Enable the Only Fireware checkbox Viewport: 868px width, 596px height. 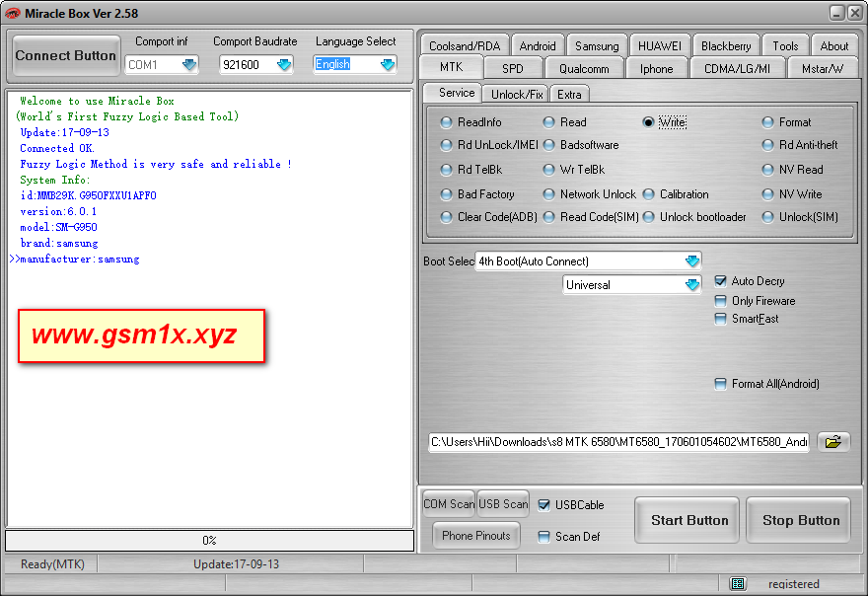point(720,301)
